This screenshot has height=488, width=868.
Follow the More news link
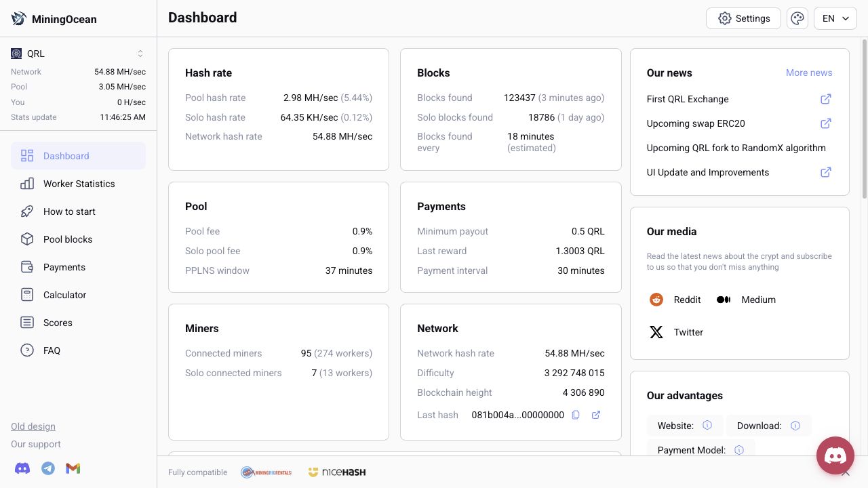(x=809, y=73)
